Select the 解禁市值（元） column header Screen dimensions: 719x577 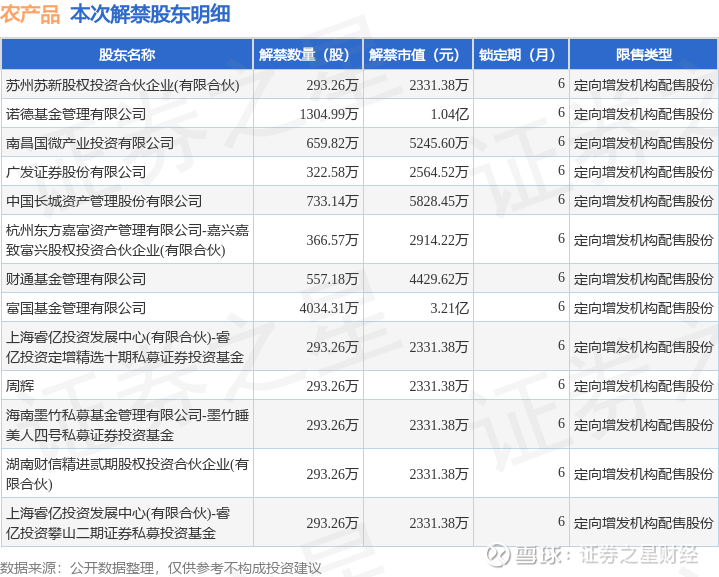pyautogui.click(x=418, y=55)
